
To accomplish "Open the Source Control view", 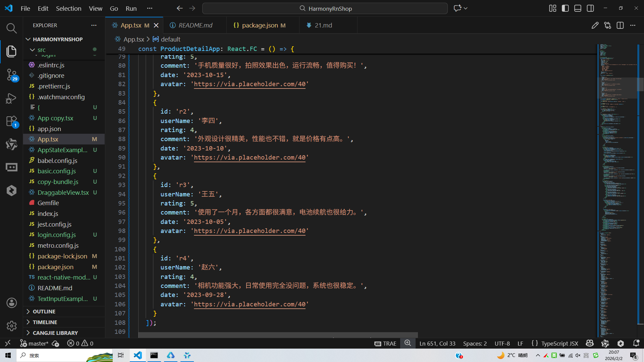I will click(x=11, y=74).
